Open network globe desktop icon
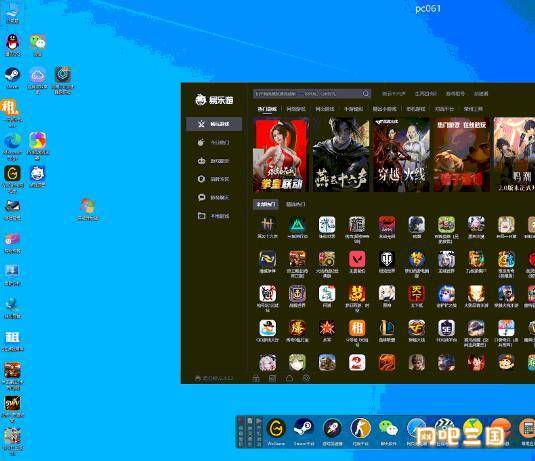535x461 pixels. (13, 308)
